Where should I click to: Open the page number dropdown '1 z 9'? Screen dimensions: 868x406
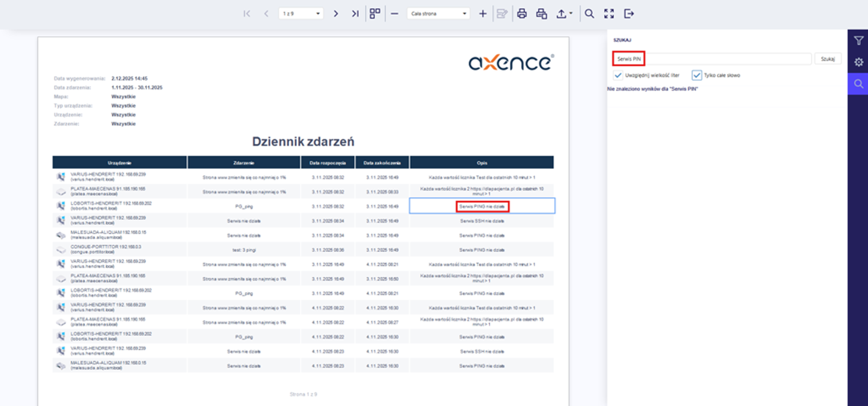301,14
